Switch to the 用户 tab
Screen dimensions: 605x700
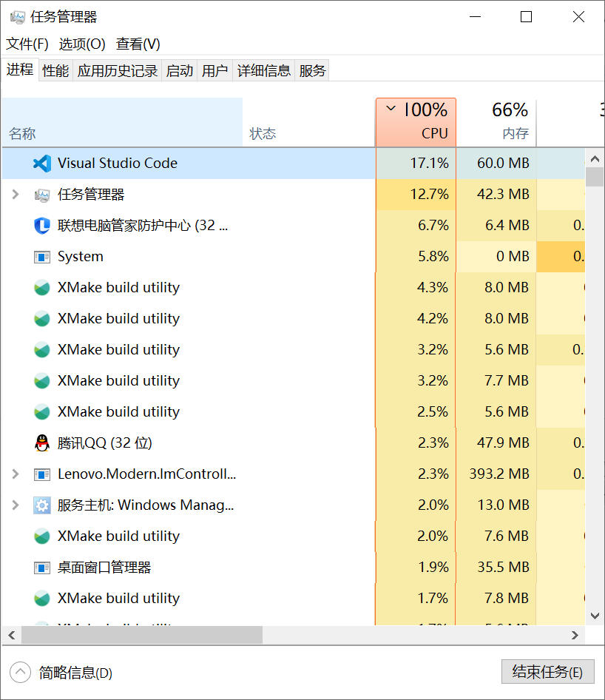(x=214, y=70)
